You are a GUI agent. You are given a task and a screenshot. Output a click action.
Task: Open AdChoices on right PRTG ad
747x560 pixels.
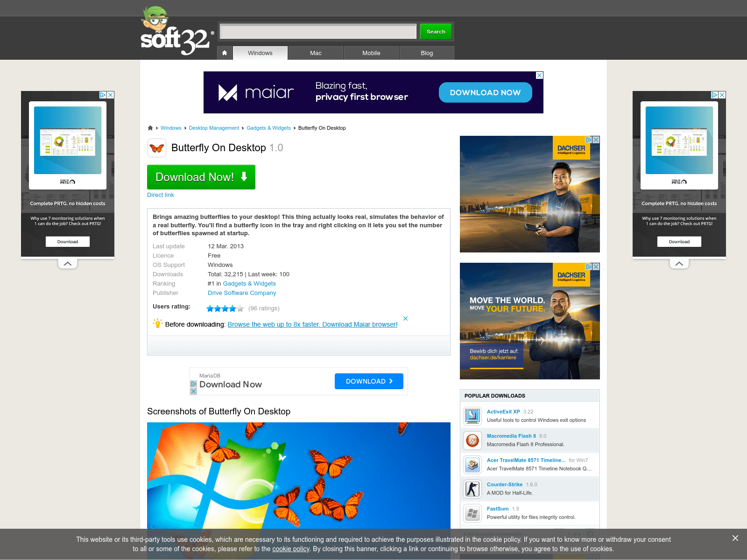pos(715,95)
